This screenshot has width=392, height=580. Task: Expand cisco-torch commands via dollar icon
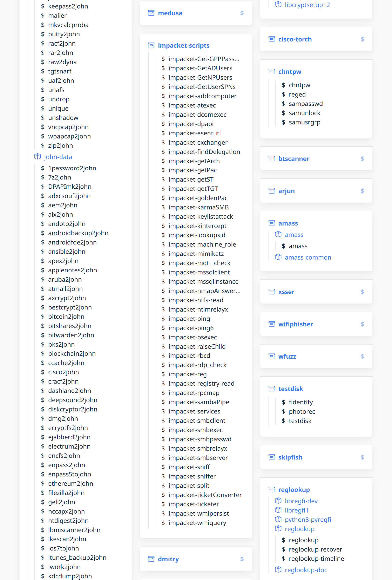[x=362, y=39]
